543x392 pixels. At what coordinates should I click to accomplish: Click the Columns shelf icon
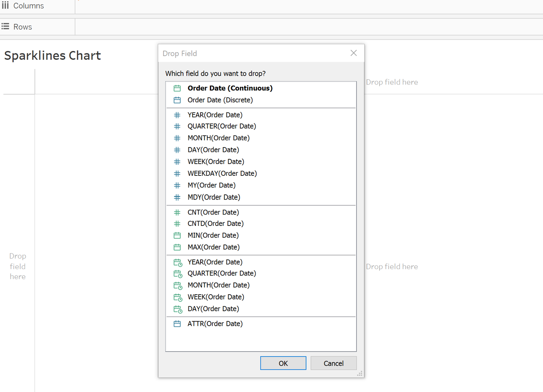(5, 6)
